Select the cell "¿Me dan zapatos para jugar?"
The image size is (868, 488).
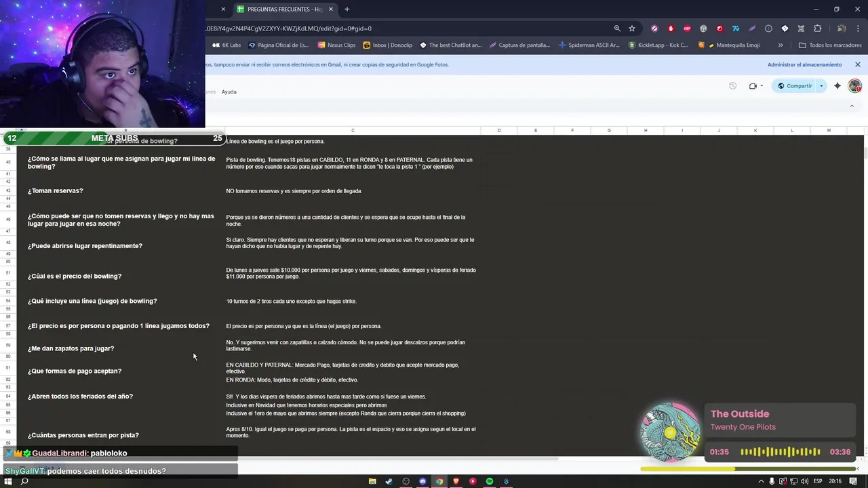pyautogui.click(x=71, y=348)
